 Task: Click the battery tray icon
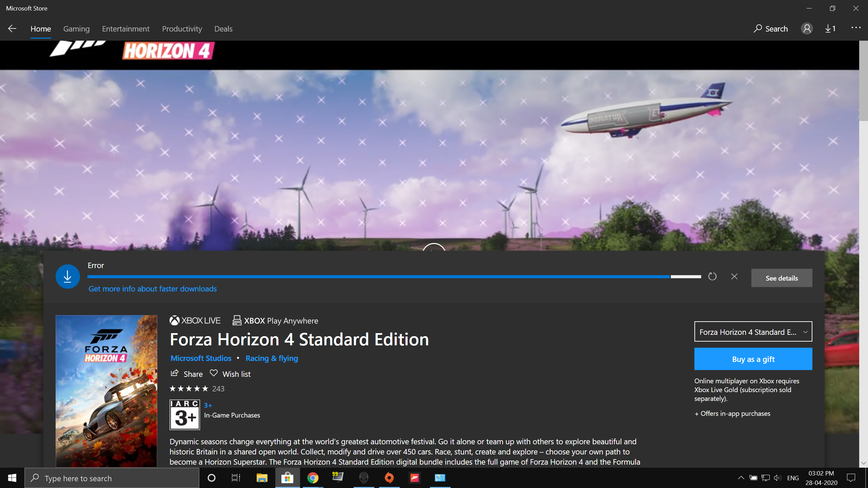(x=753, y=478)
